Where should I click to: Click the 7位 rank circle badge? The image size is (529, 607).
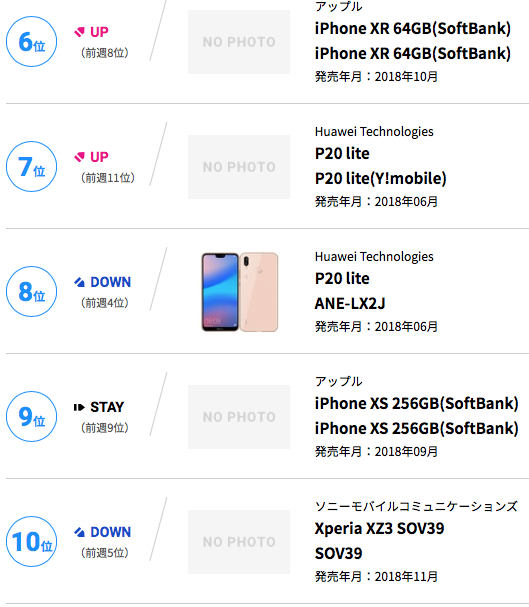coord(31,166)
